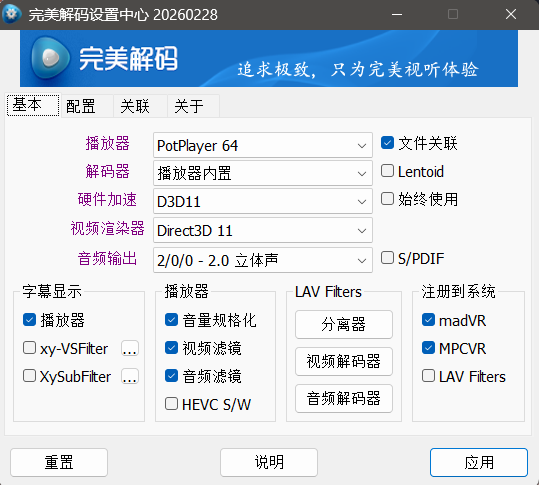Click the LAV Filters 分离器 button
539x485 pixels.
(344, 324)
